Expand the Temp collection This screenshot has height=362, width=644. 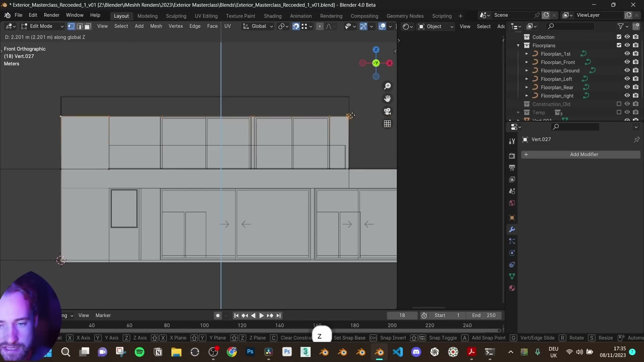click(x=518, y=112)
